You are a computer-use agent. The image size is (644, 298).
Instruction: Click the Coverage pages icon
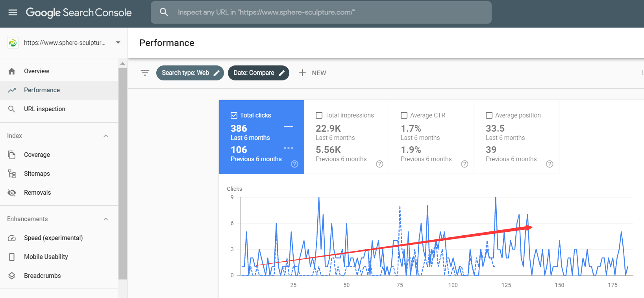[x=12, y=155]
